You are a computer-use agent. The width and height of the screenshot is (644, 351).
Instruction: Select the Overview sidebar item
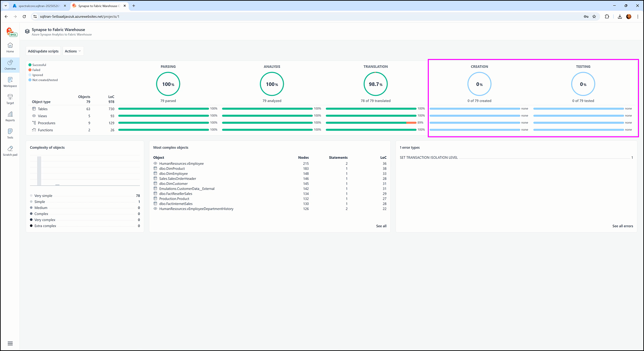click(x=10, y=65)
